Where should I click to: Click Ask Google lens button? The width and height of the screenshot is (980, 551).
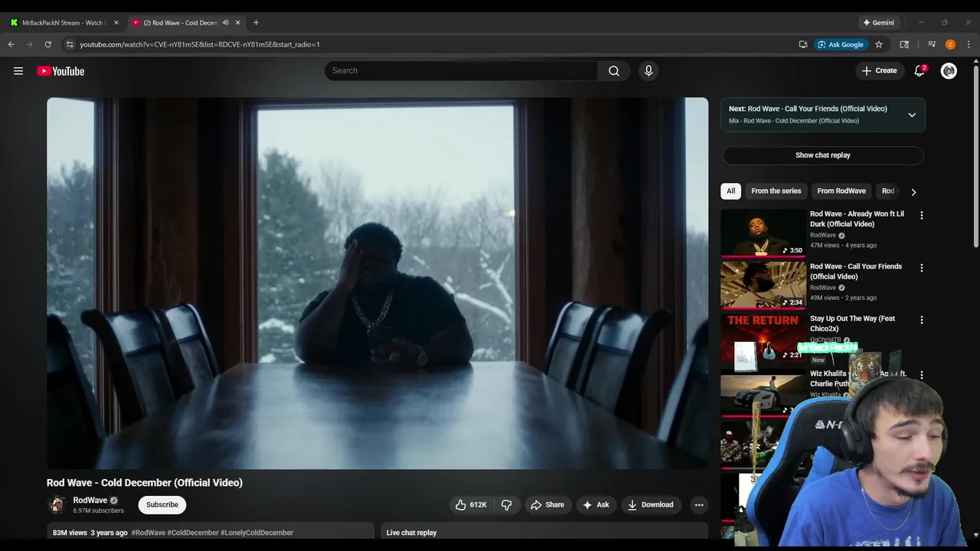coord(841,44)
